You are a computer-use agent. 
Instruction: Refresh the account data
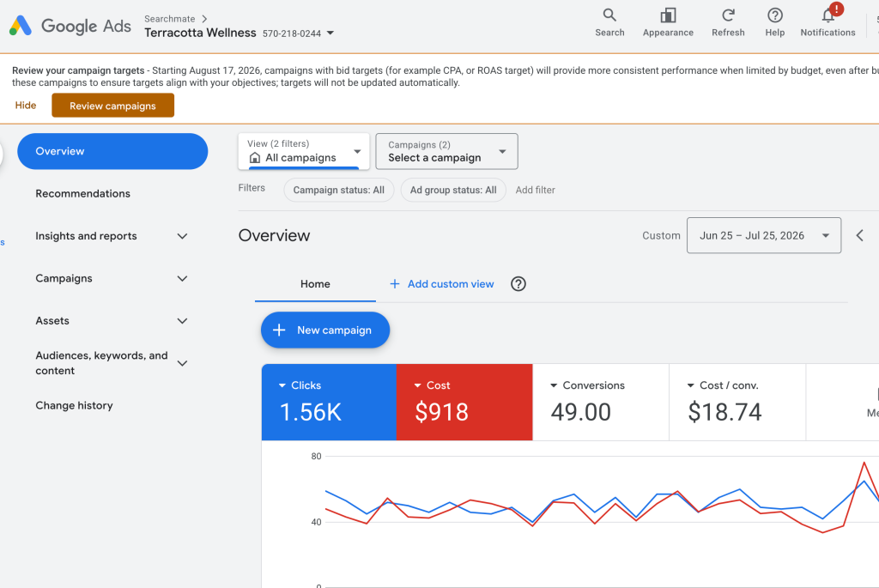click(728, 22)
